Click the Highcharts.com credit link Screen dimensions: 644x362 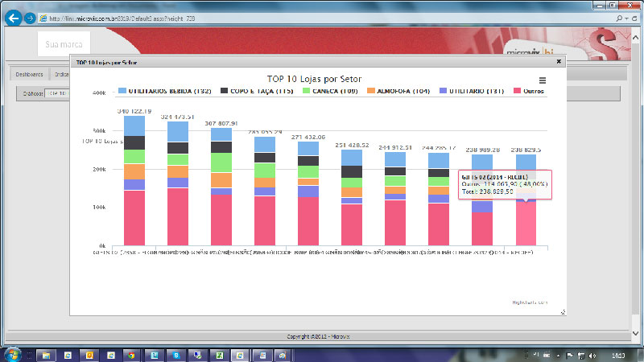pos(530,302)
